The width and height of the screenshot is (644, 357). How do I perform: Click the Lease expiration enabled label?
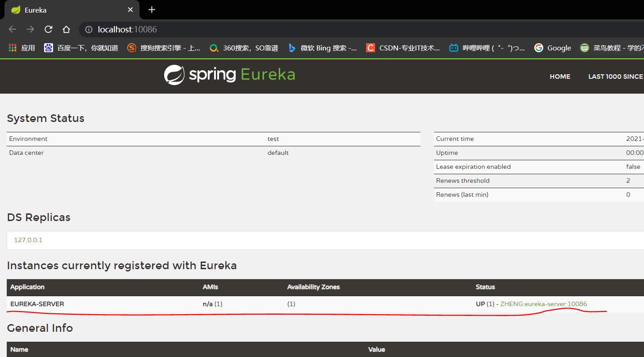[x=473, y=167]
